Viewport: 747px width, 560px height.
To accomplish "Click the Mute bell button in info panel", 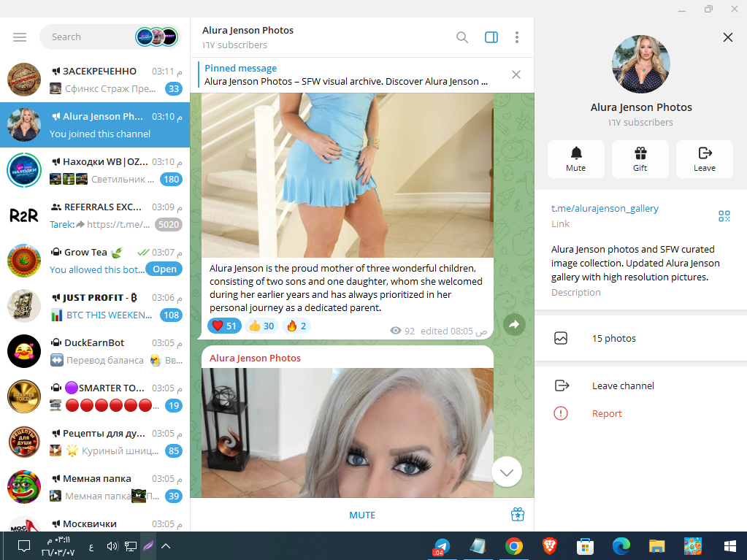I will (575, 159).
